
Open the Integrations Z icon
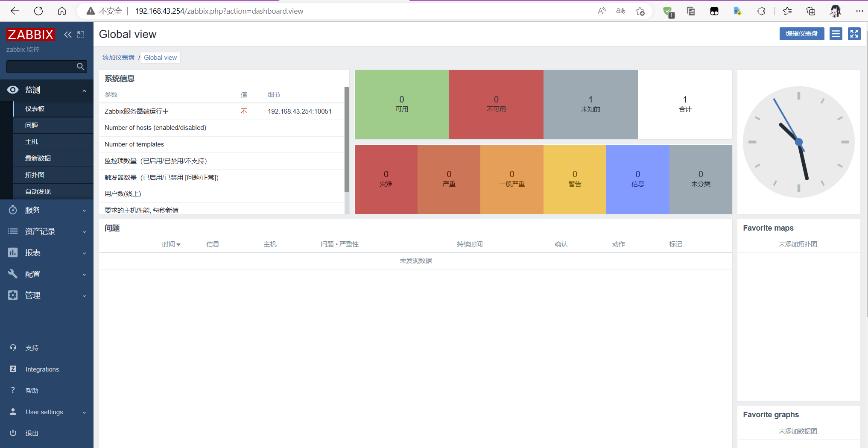(13, 369)
